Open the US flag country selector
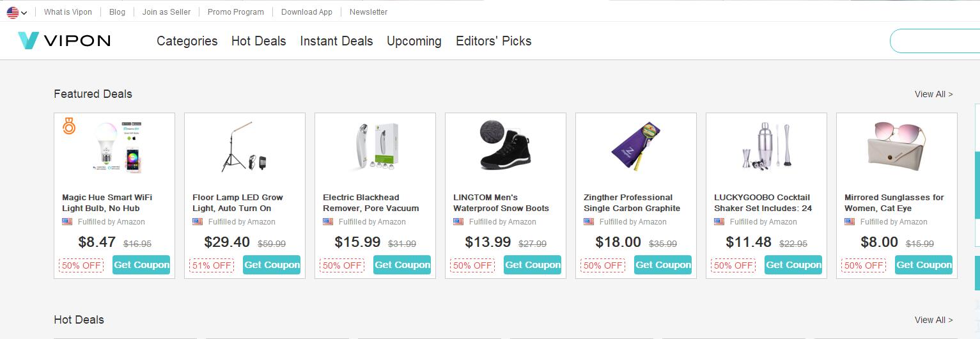Viewport: 980px width, 339px height. pos(17,12)
